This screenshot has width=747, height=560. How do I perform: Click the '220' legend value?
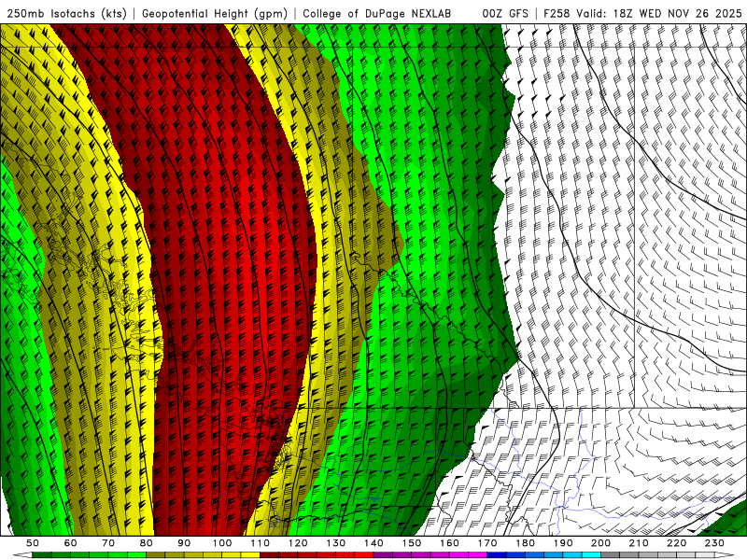click(677, 543)
